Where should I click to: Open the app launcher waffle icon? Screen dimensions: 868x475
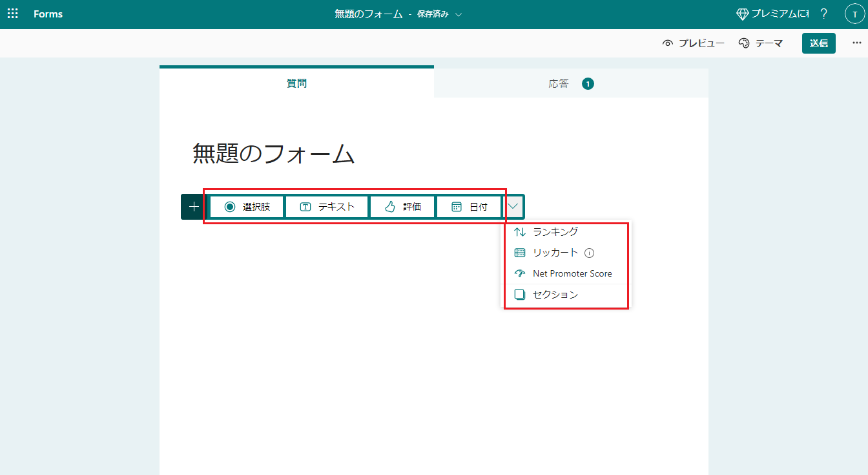pyautogui.click(x=12, y=14)
